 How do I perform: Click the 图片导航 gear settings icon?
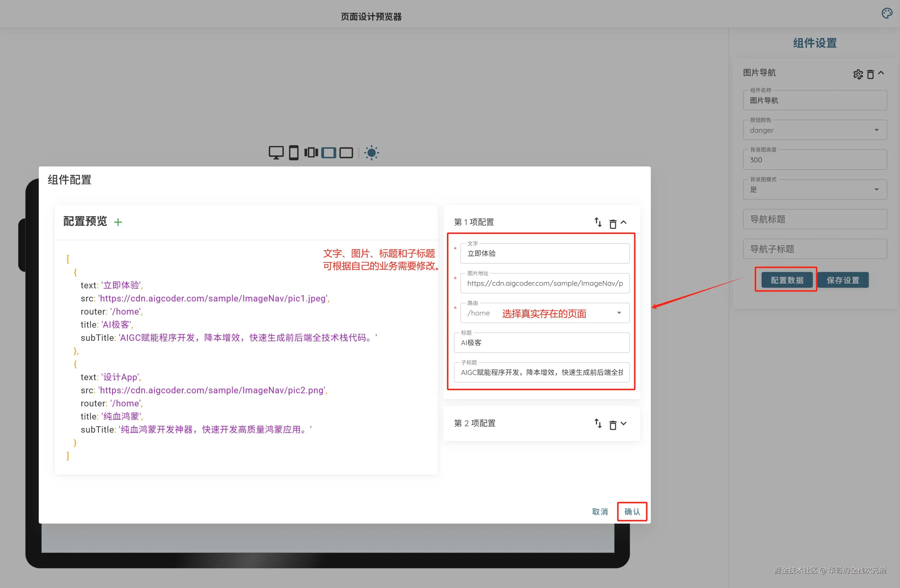point(858,74)
